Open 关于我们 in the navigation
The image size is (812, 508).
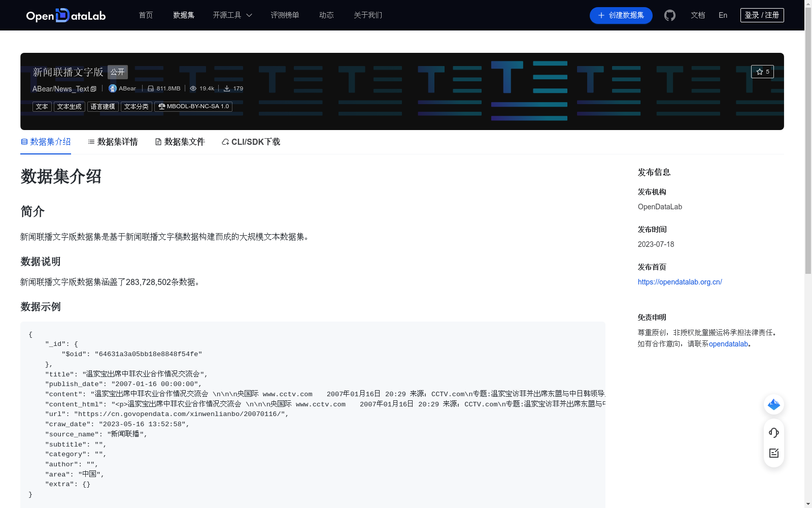click(x=368, y=15)
